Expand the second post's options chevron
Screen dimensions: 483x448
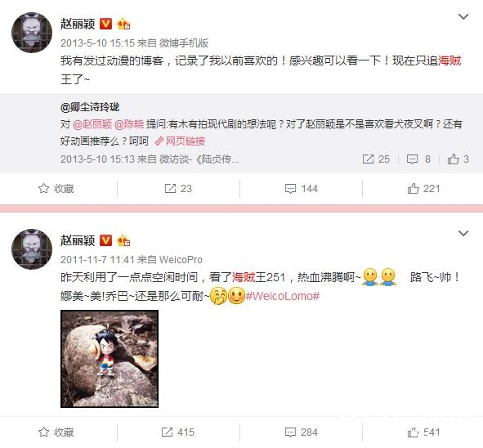[x=463, y=233]
